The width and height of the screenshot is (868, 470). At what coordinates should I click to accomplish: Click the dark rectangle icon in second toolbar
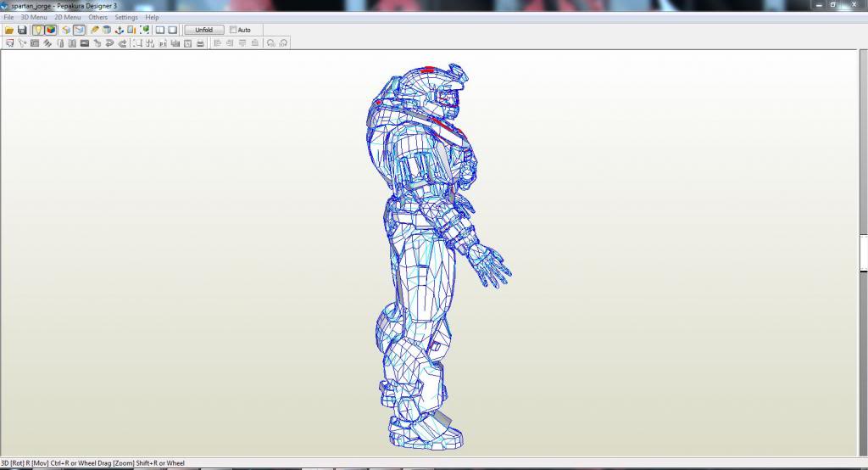coord(85,43)
